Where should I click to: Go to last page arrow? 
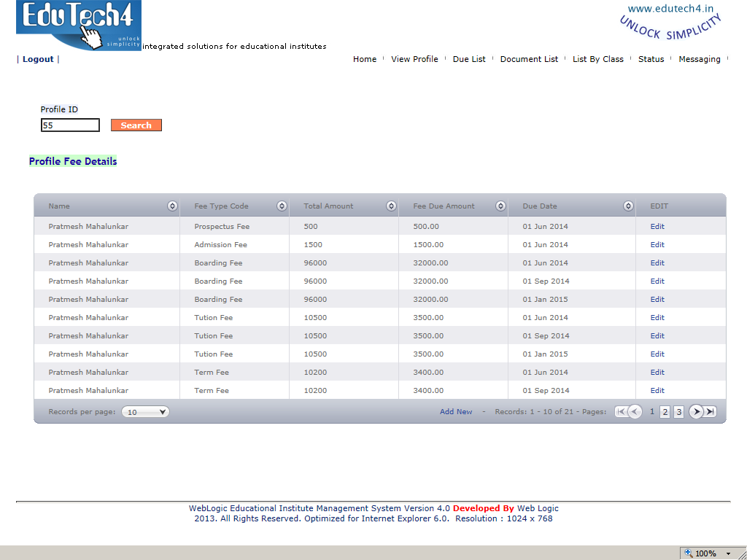tap(710, 411)
